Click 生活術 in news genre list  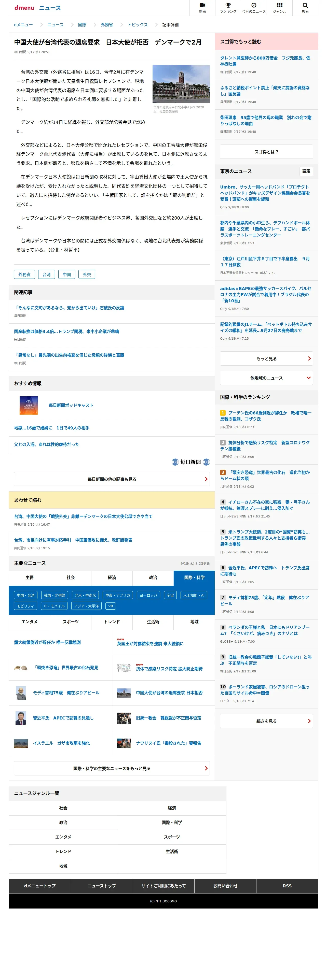[172, 852]
